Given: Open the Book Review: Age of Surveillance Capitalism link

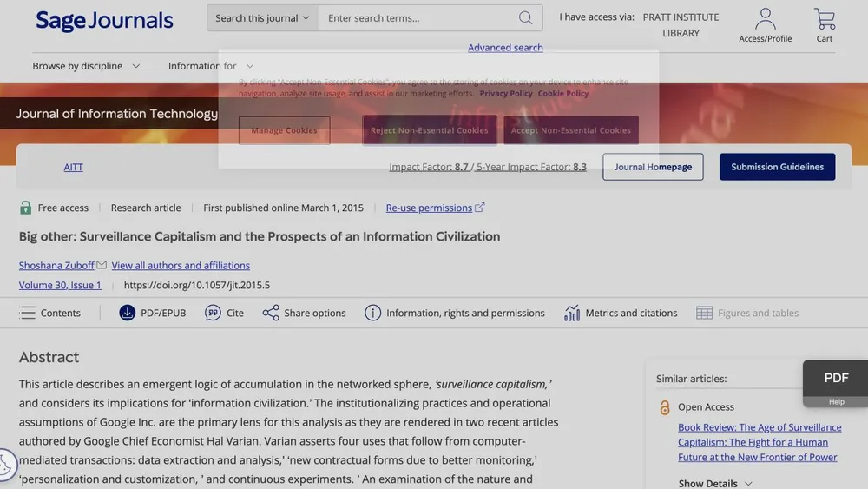Looking at the screenshot, I should 759,442.
